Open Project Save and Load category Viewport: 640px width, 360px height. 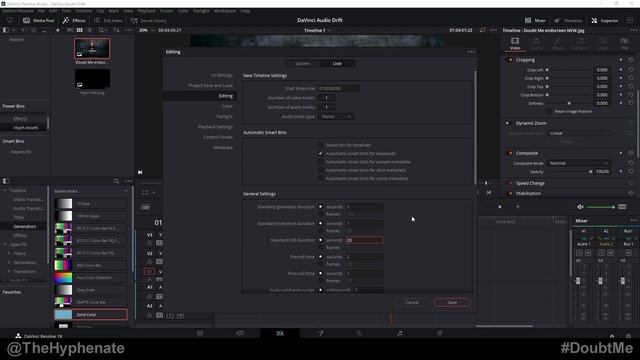coord(211,85)
